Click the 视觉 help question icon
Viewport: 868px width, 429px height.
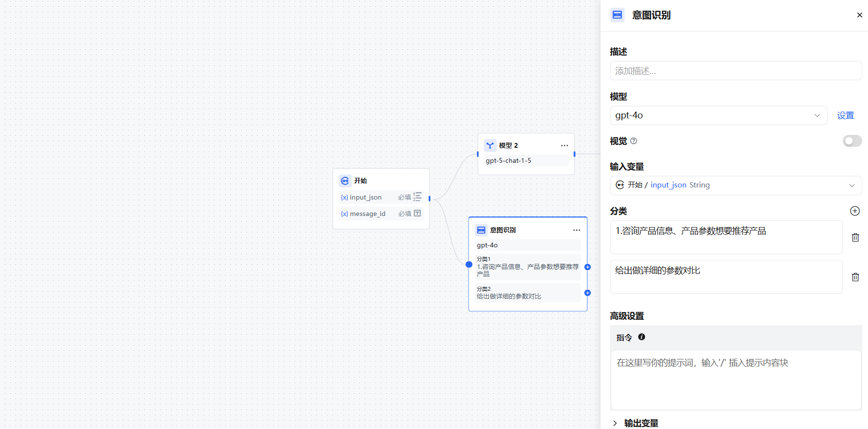634,141
